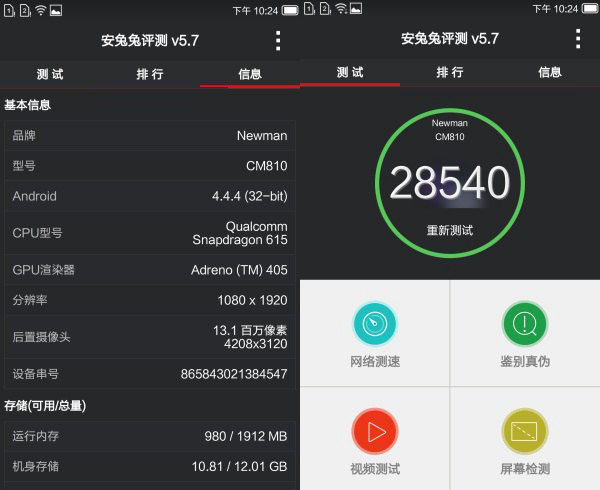Tap rear camera value 4208x3120
The image size is (600, 490).
(x=256, y=344)
